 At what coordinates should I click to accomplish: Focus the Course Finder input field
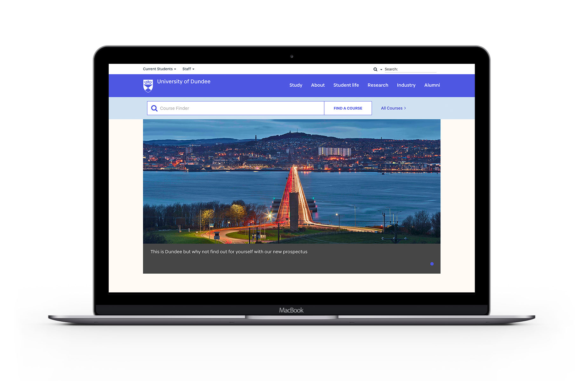(236, 108)
